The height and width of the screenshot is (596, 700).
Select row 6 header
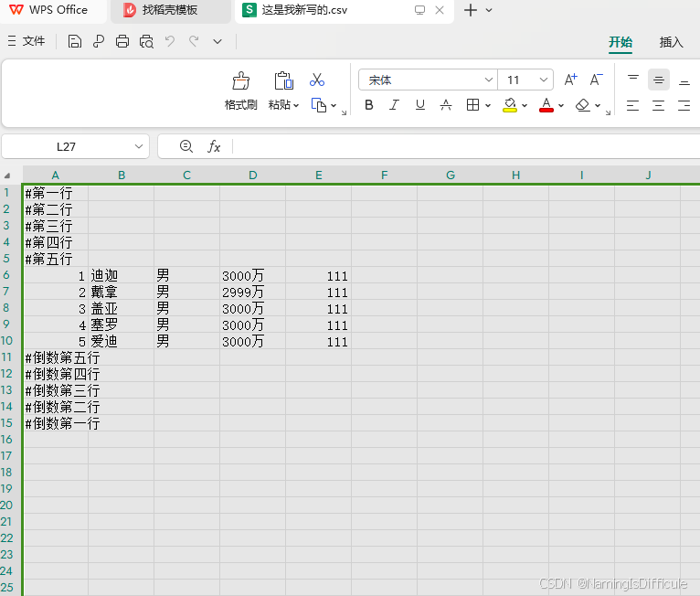10,275
